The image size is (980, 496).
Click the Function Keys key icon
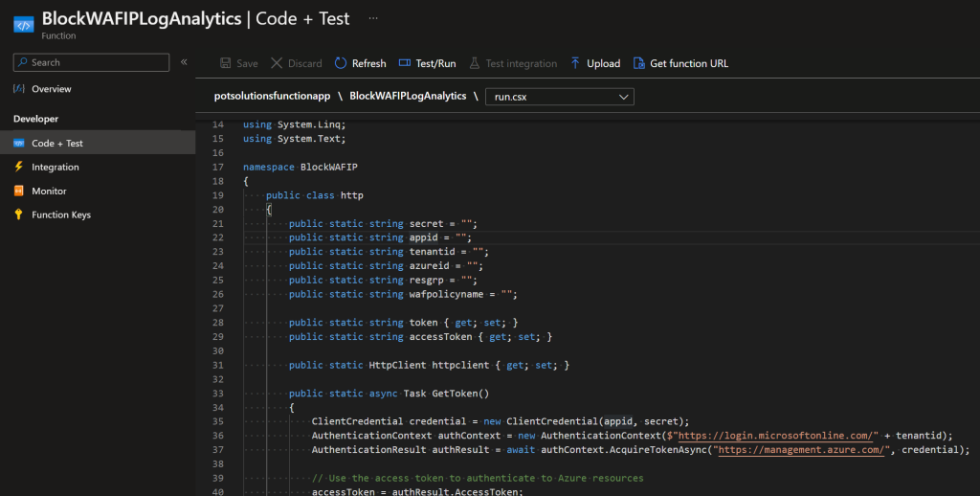pyautogui.click(x=18, y=214)
